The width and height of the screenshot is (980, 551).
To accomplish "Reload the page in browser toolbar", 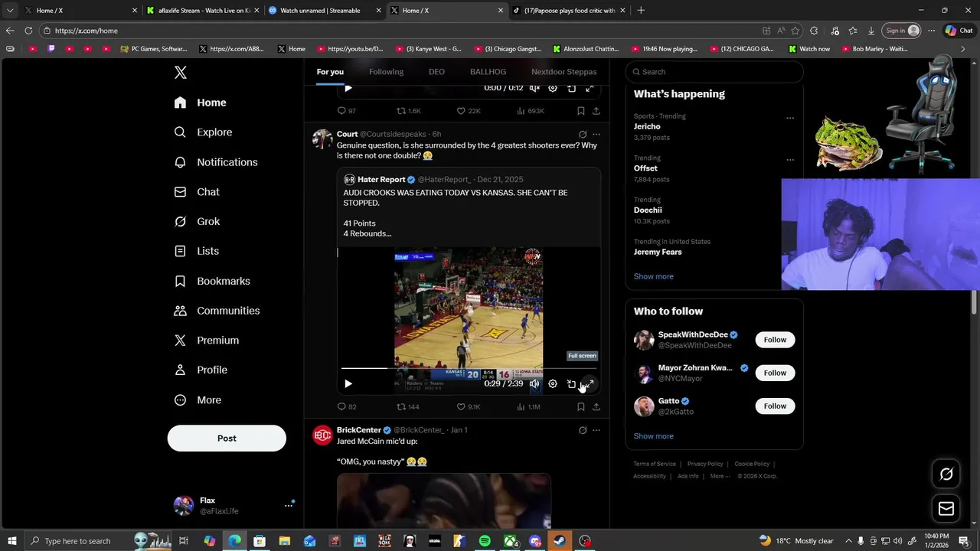I will click(28, 31).
